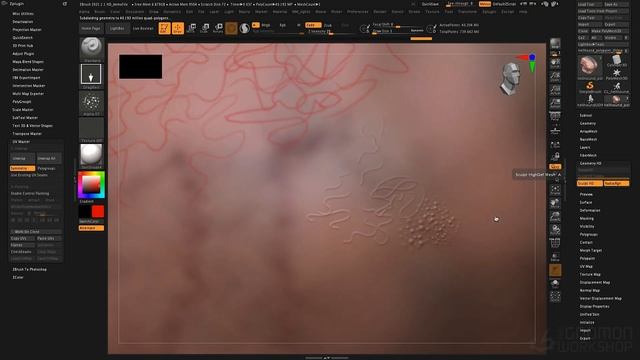640x360 pixels.
Task: Expand the Displacement Map section
Action: (x=595, y=282)
